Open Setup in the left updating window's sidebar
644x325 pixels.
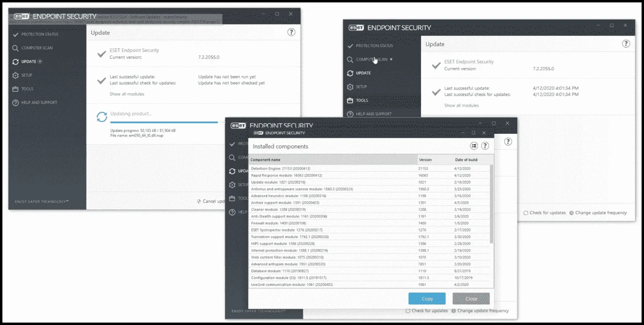[x=27, y=75]
